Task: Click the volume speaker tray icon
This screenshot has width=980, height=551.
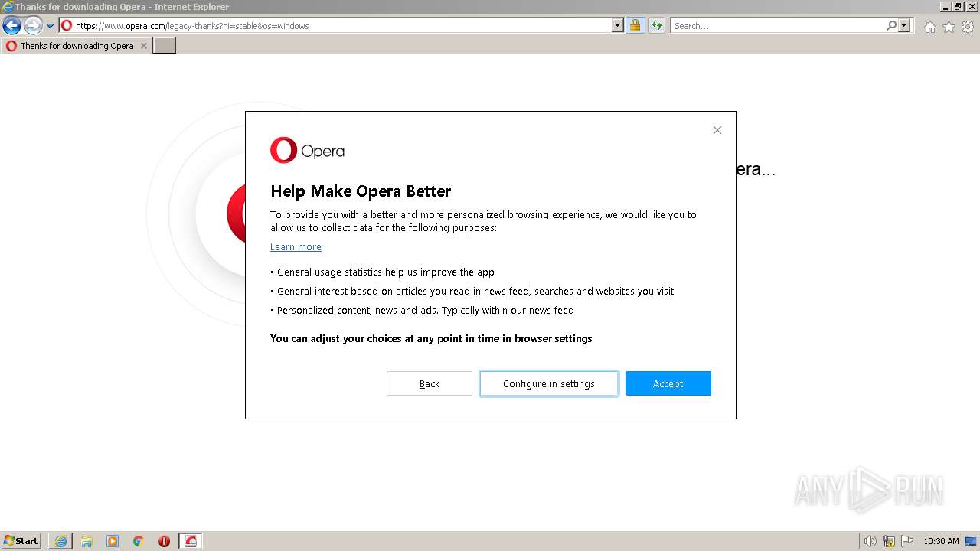Action: 870,541
